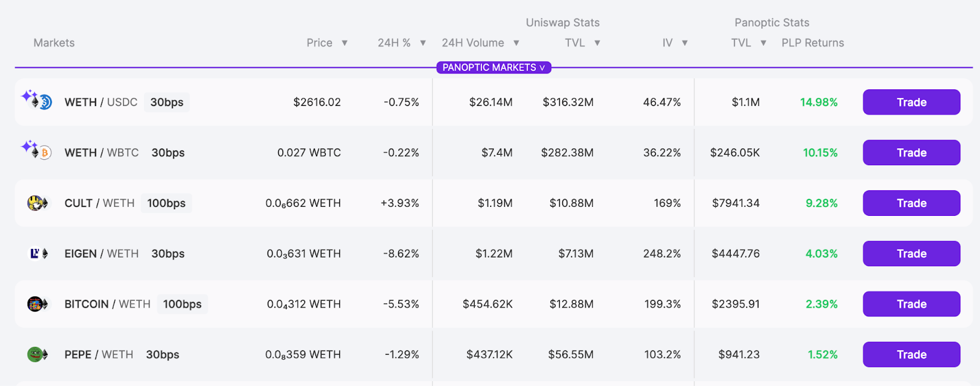The width and height of the screenshot is (980, 386).
Task: Click the +3.93% 24H change
Action: pyautogui.click(x=399, y=203)
